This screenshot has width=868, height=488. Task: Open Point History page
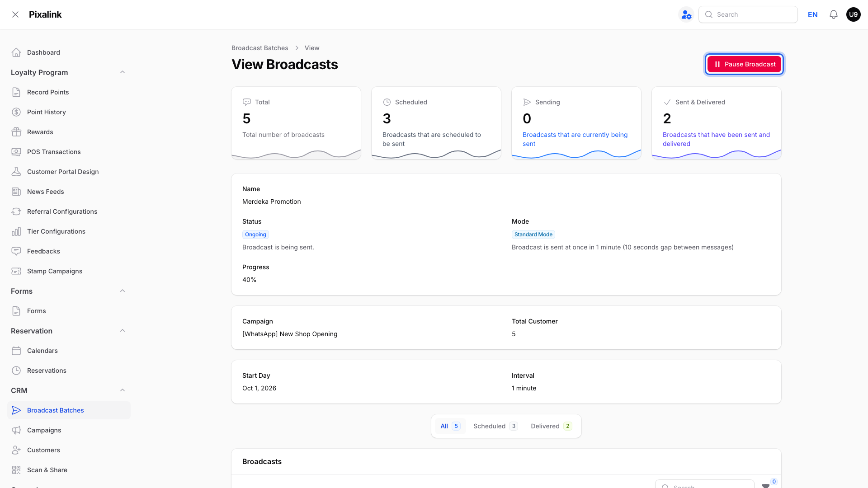(69, 112)
